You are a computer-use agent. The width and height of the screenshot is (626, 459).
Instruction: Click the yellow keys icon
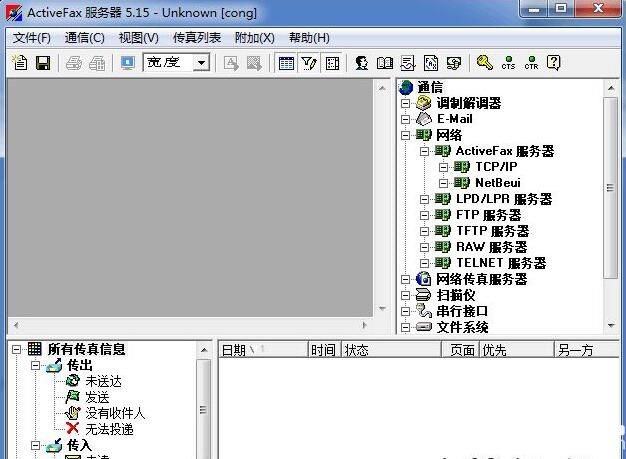point(485,62)
